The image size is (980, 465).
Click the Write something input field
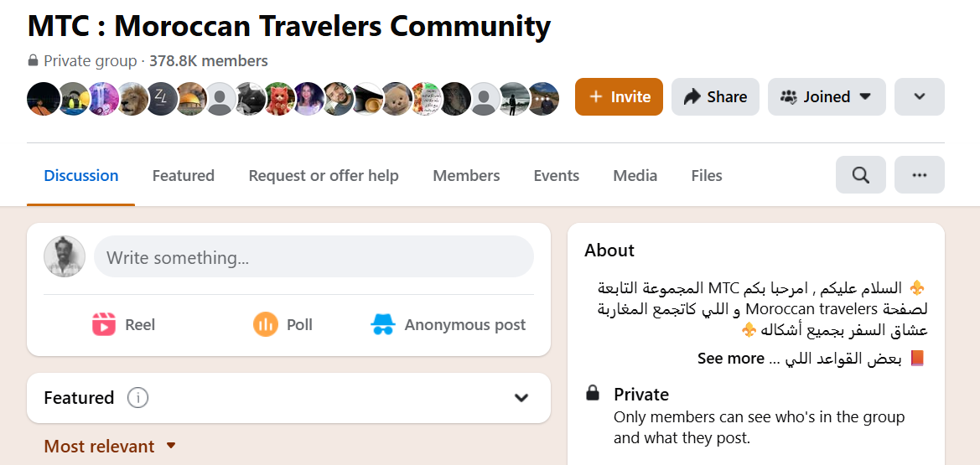click(314, 256)
